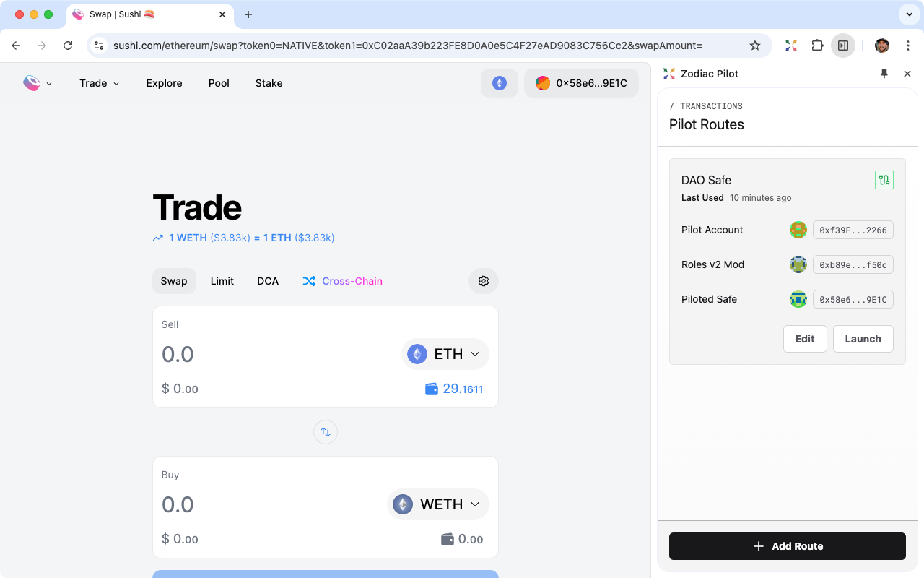924x578 pixels.
Task: Swap the sell and buy tokens
Action: click(x=326, y=432)
